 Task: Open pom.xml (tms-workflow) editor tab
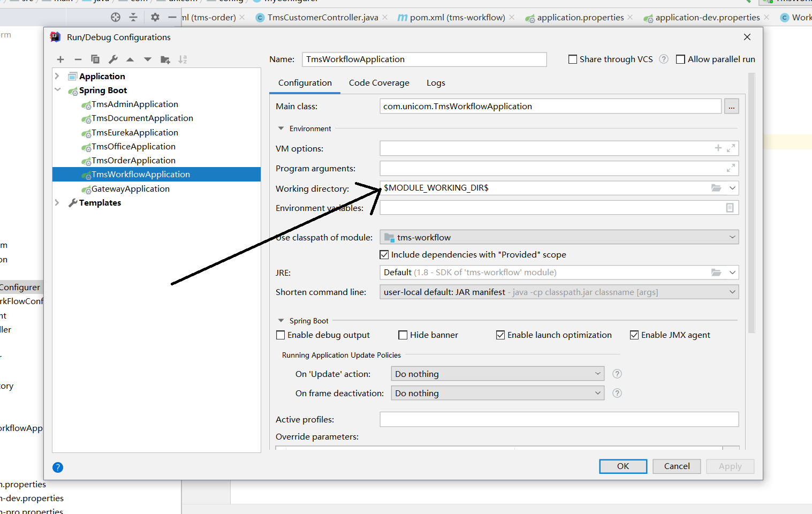pos(457,18)
